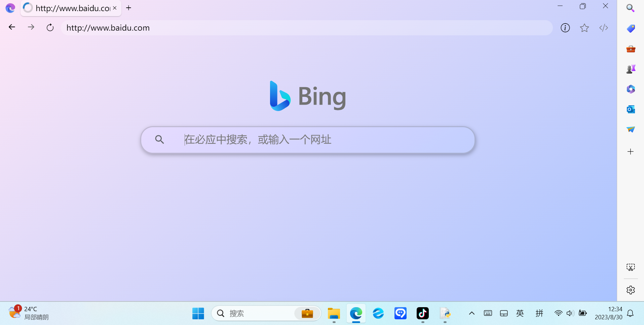The height and width of the screenshot is (325, 644).
Task: Open TikTok app from taskbar
Action: point(423,314)
